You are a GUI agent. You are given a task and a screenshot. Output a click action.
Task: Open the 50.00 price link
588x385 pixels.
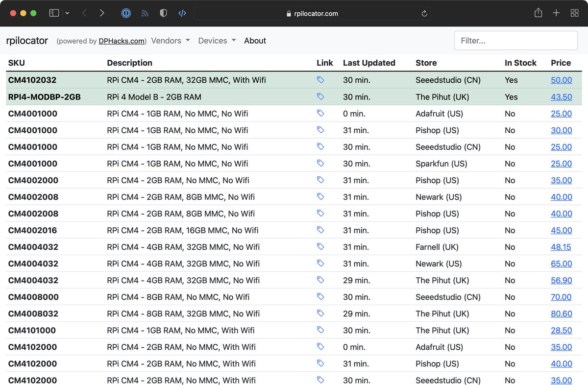561,80
